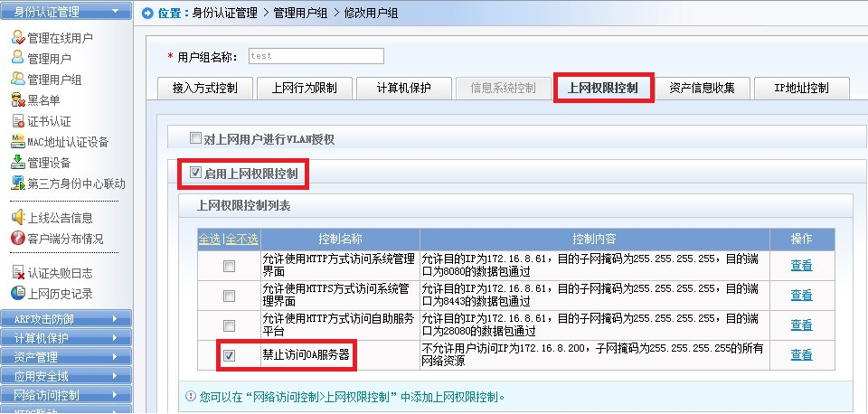Expand the 资产管理 sidebar section
868x414 pixels.
tap(66, 357)
